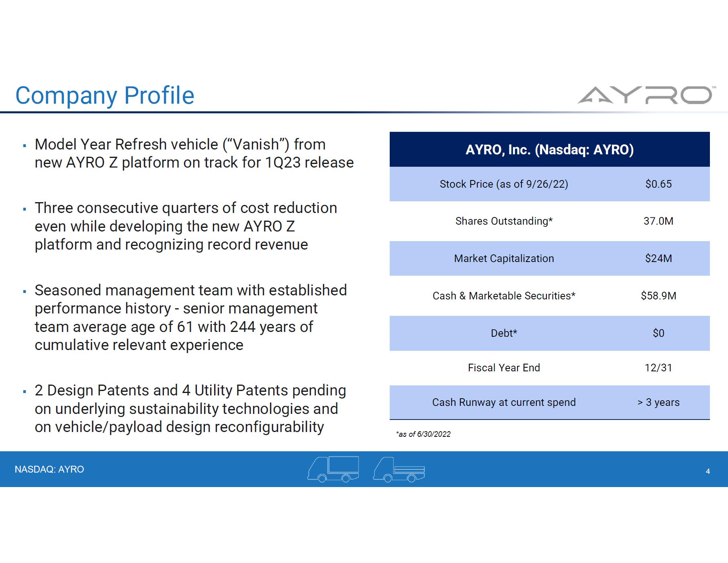Click the Company Profile title
Viewport: 728px width, 563px height.
pos(105,96)
